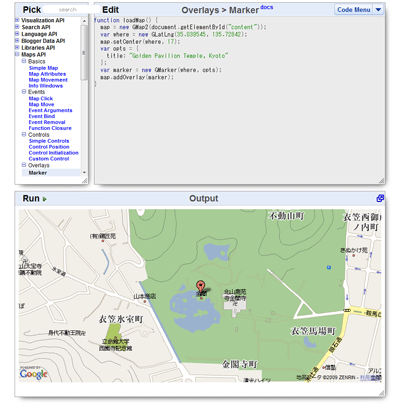Image resolution: width=400 pixels, height=412 pixels.
Task: Click the small blue icon on map park
Action: [329, 267]
